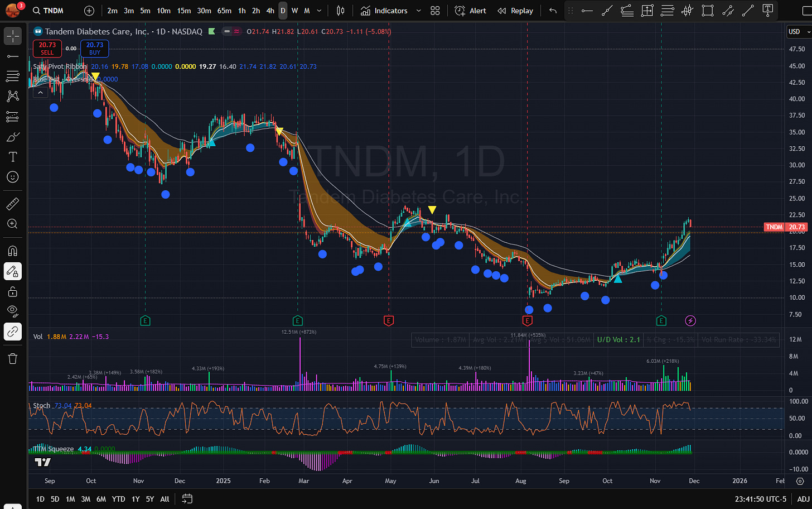This screenshot has width=812, height=509.
Task: Toggle lock all drawing tools
Action: tap(12, 291)
